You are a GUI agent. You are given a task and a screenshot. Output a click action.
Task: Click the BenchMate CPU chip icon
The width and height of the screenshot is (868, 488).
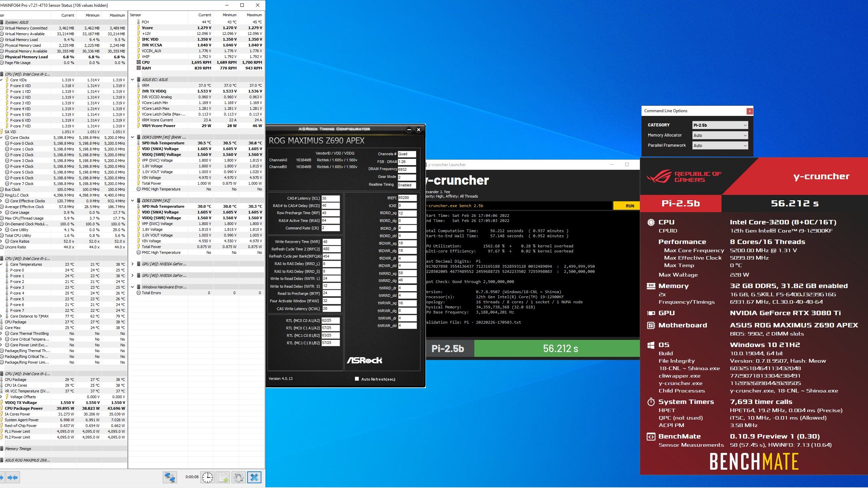coord(651,223)
